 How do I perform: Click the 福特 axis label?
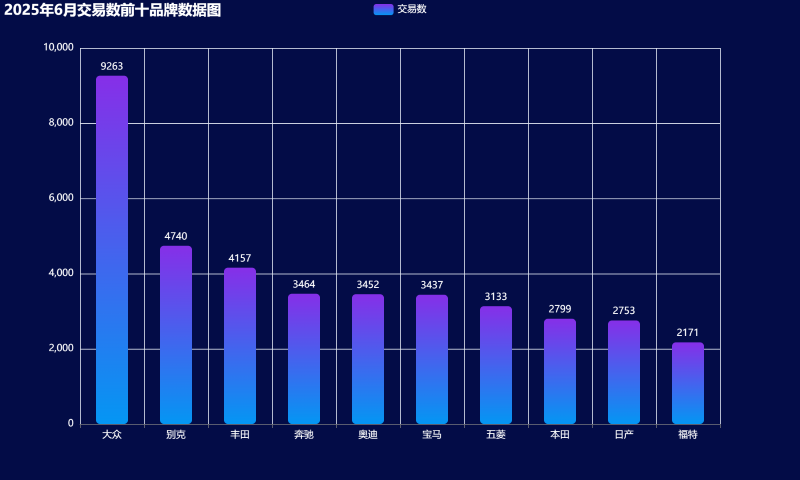tap(688, 435)
